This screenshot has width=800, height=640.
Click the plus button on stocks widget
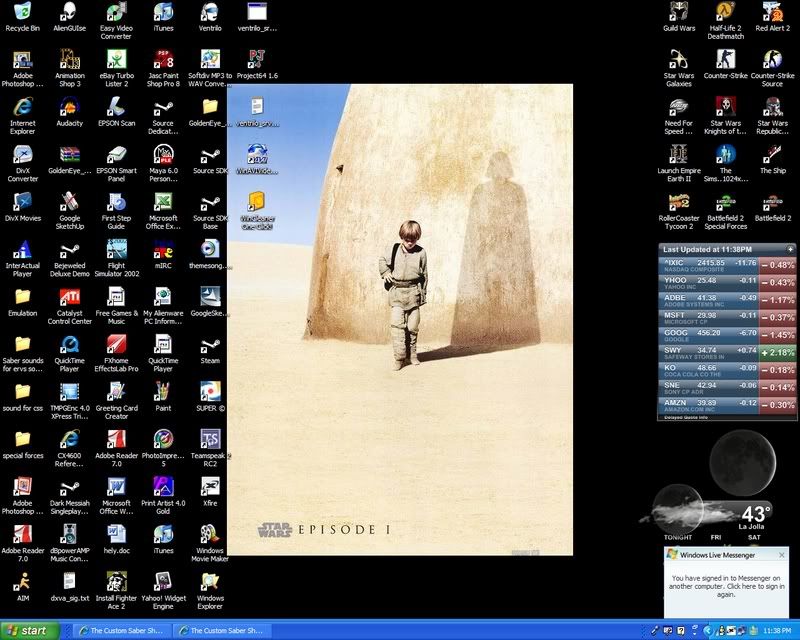point(790,249)
